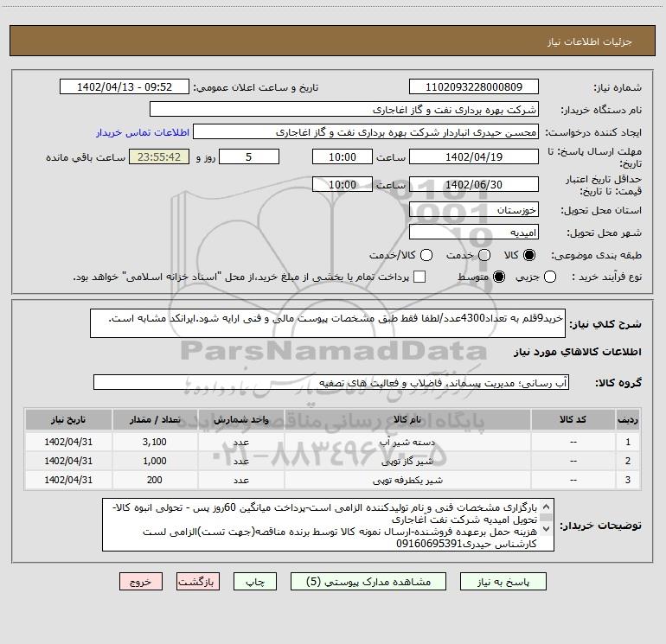
Task: Click the general need description text box
Action: 328,323
